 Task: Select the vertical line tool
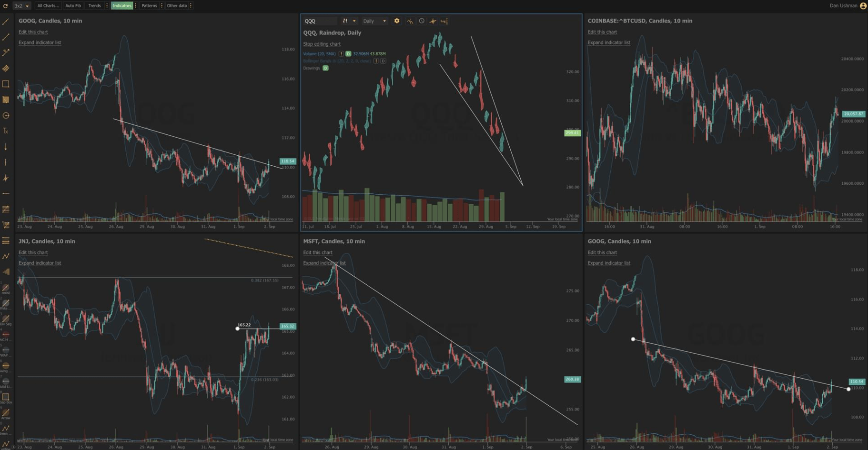tap(6, 162)
